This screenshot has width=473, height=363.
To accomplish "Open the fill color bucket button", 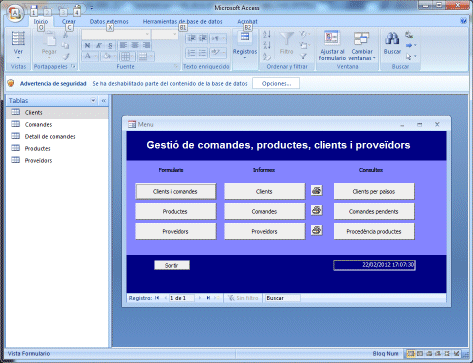I will [x=107, y=56].
